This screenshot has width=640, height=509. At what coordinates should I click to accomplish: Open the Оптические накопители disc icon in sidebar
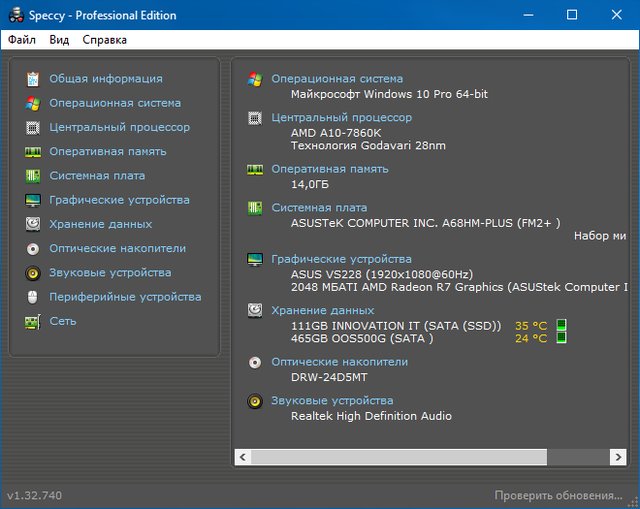pyautogui.click(x=33, y=249)
